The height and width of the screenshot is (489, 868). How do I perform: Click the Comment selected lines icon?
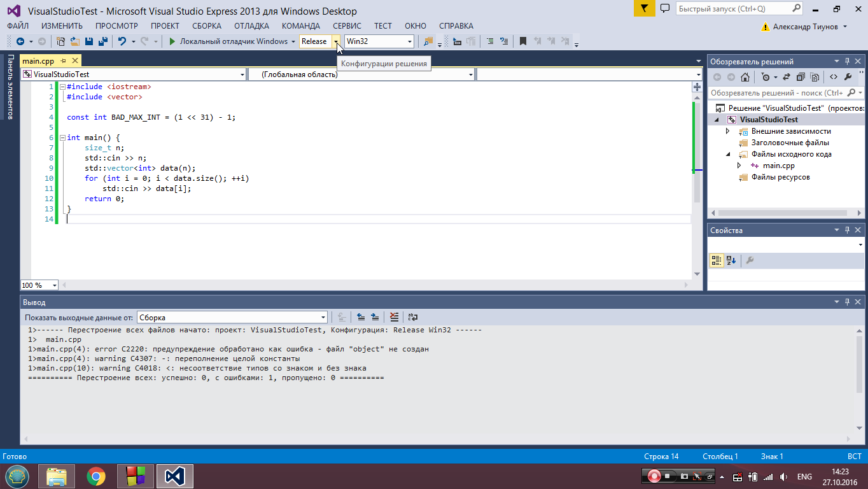click(489, 41)
